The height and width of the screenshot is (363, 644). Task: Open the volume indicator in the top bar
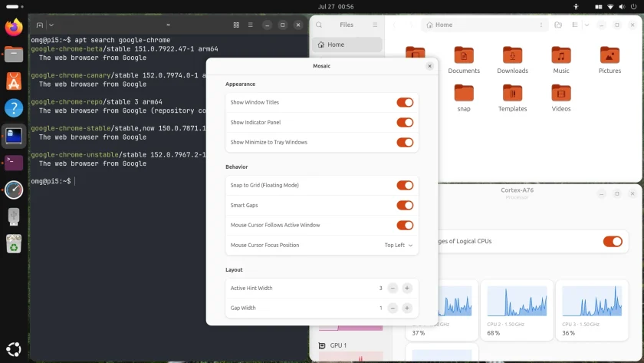coord(622,7)
